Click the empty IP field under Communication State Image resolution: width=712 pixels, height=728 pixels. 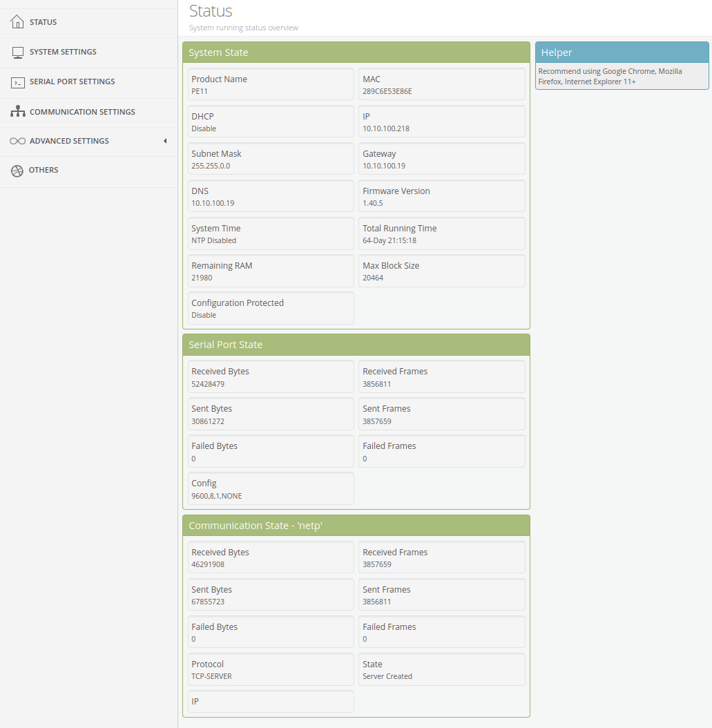pyautogui.click(x=270, y=701)
